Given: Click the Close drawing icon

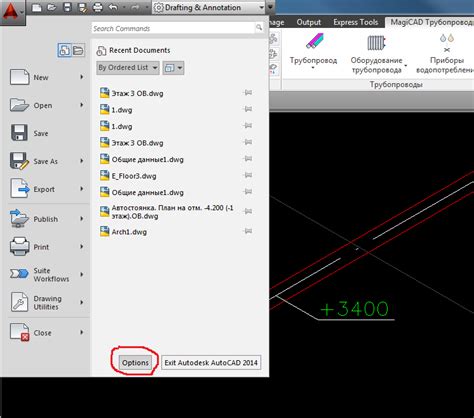Looking at the screenshot, I should pos(20,332).
